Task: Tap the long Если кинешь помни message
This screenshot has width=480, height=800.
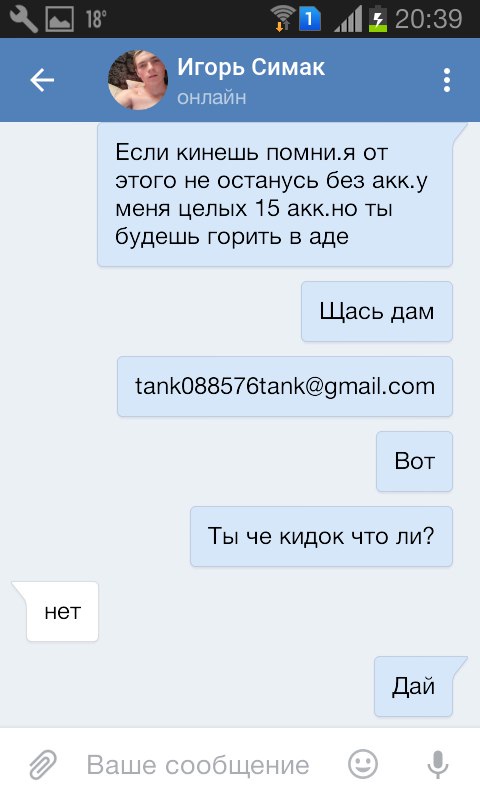Action: click(275, 194)
